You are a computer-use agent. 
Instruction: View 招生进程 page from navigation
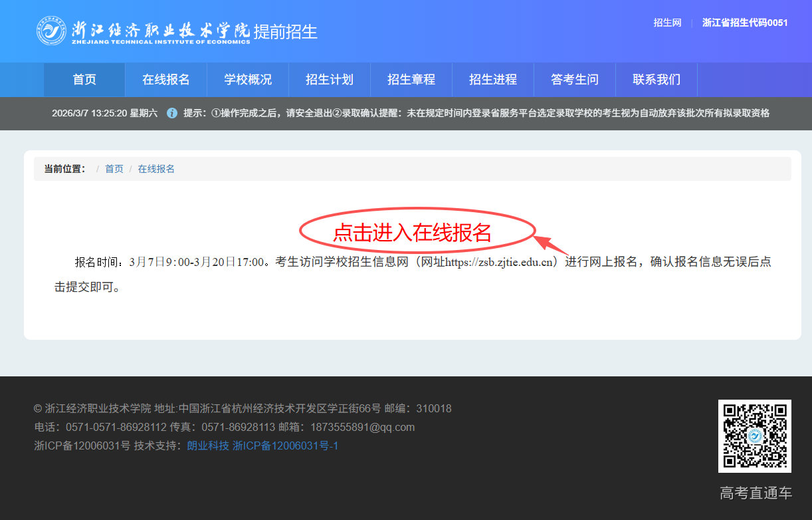[x=493, y=80]
